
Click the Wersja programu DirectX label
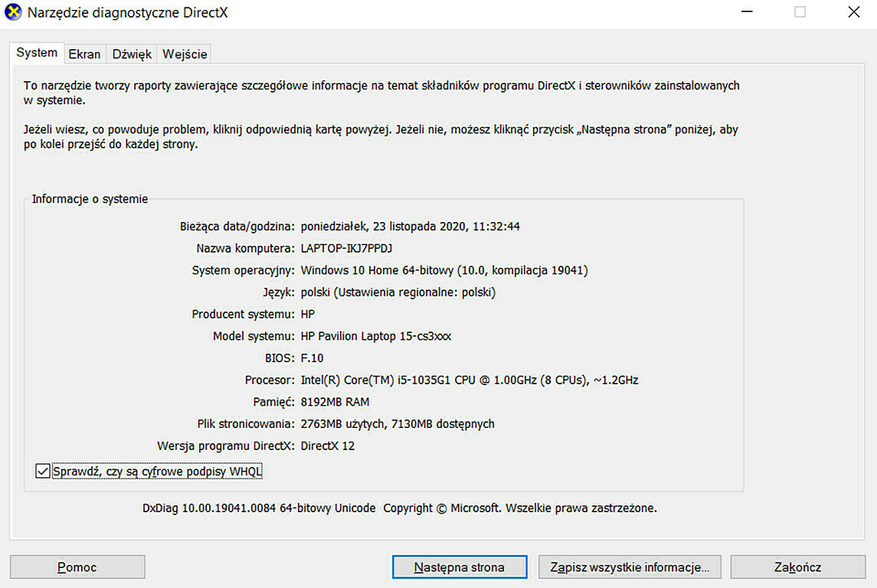225,446
